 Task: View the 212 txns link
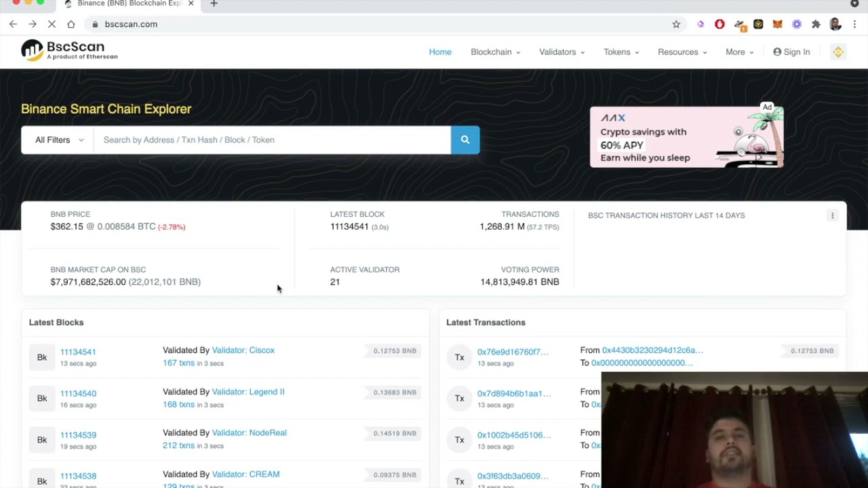tap(178, 445)
